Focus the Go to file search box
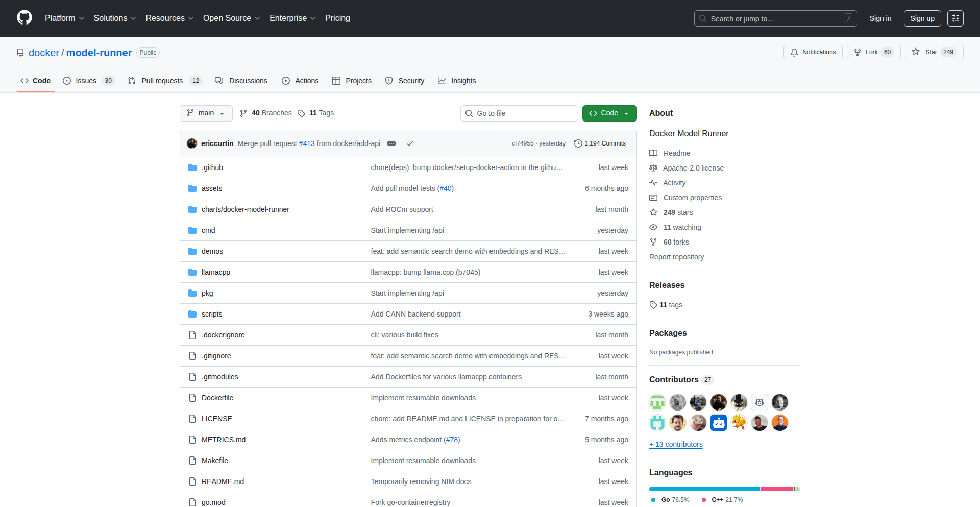The image size is (980, 507). 519,113
